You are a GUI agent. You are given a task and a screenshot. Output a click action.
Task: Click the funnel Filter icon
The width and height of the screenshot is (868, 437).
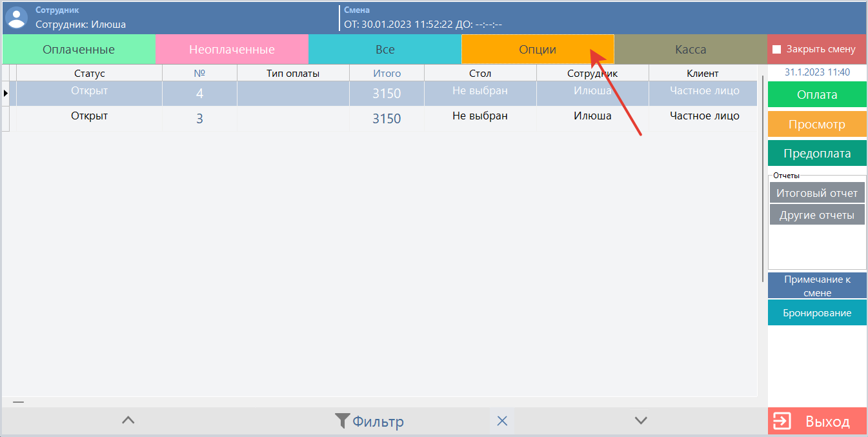click(342, 422)
